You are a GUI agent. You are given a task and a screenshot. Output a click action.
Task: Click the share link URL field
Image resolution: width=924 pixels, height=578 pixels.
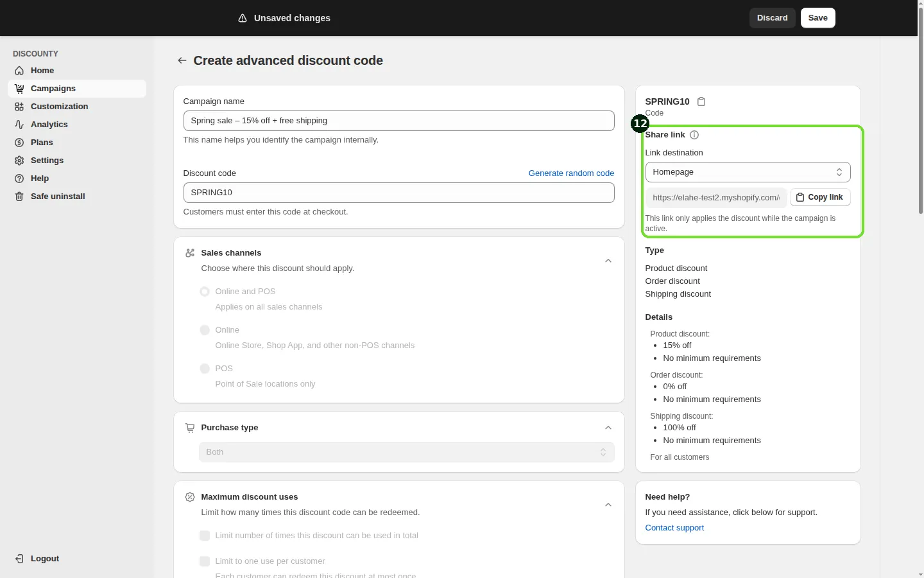715,197
